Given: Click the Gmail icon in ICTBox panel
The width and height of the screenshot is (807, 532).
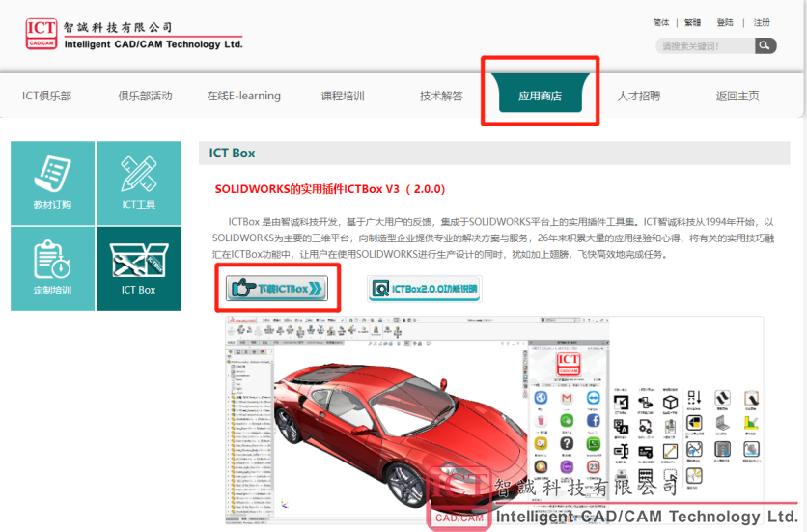Looking at the screenshot, I should click(567, 398).
